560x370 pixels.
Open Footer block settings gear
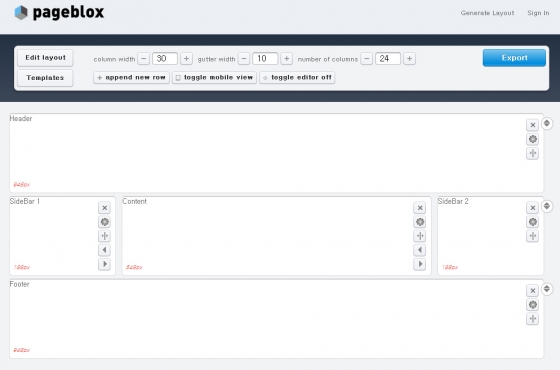(532, 305)
